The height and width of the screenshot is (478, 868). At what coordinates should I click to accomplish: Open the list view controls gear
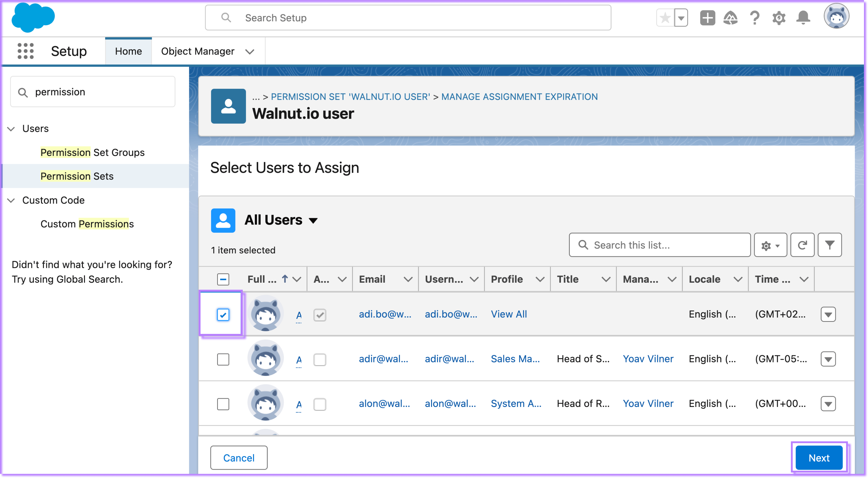pos(770,245)
